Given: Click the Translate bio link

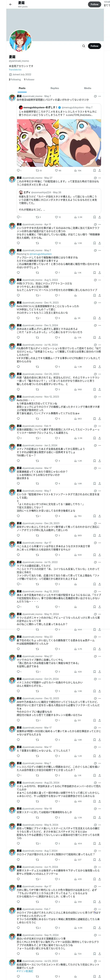Looking at the screenshot, I should click(15, 70).
